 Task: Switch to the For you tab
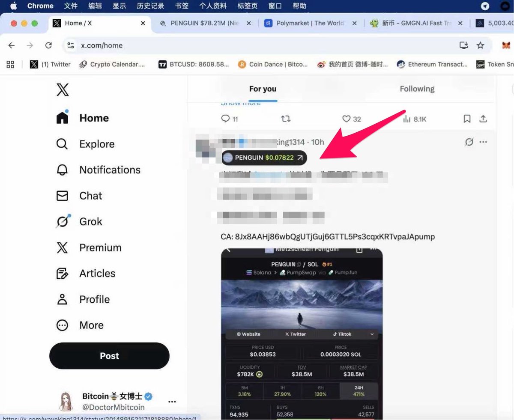[263, 89]
